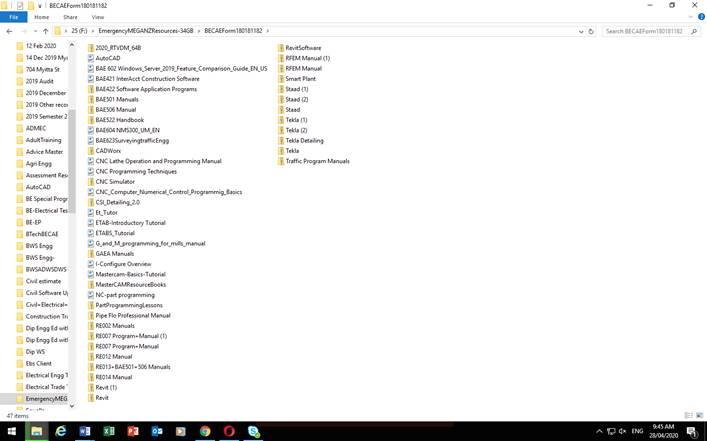Viewport: 707px width, 441px height.
Task: Click the search magnifier icon
Action: (x=694, y=31)
